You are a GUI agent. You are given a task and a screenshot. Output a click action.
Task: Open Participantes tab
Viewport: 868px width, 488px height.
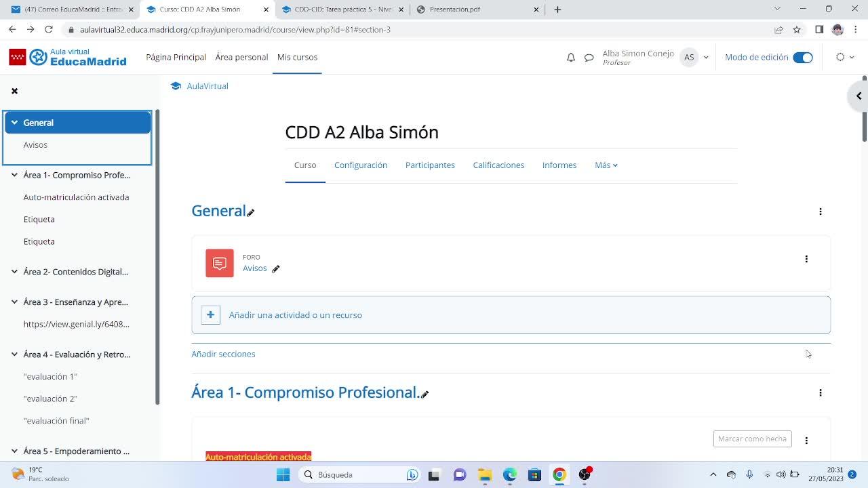(x=430, y=165)
